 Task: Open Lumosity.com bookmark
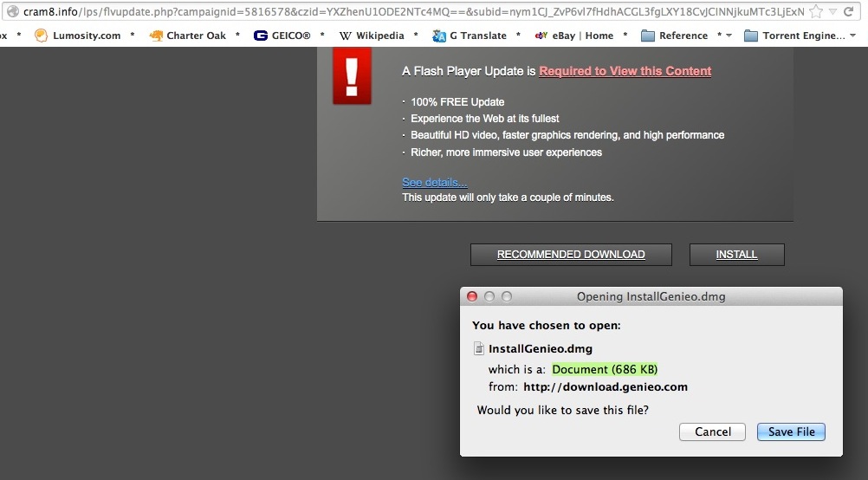77,36
